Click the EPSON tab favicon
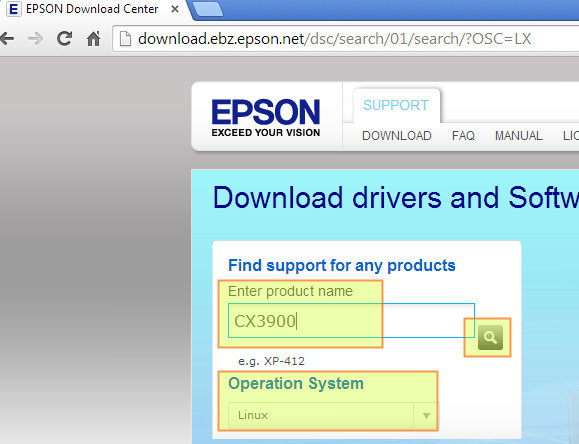579x444 pixels. [x=13, y=9]
